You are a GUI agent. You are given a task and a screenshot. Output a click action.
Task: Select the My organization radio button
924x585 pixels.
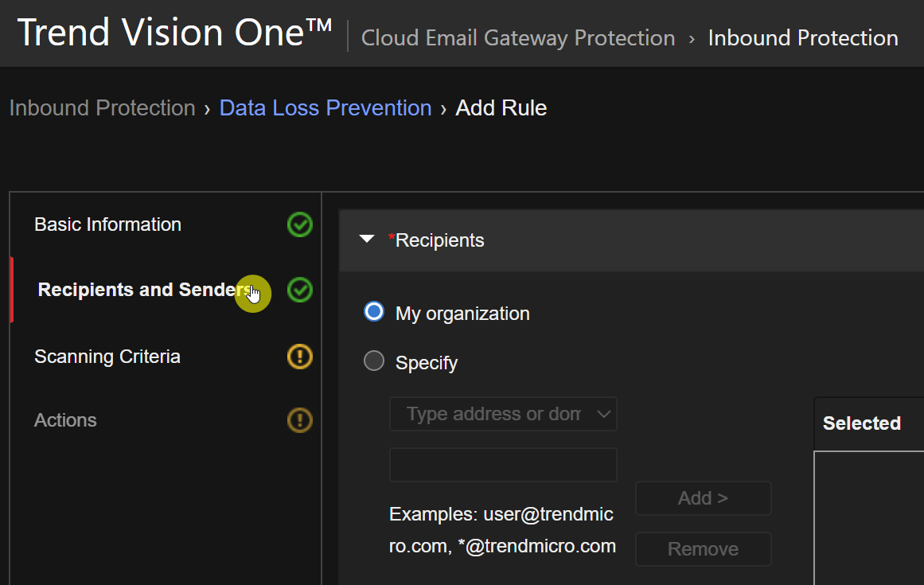pyautogui.click(x=373, y=312)
